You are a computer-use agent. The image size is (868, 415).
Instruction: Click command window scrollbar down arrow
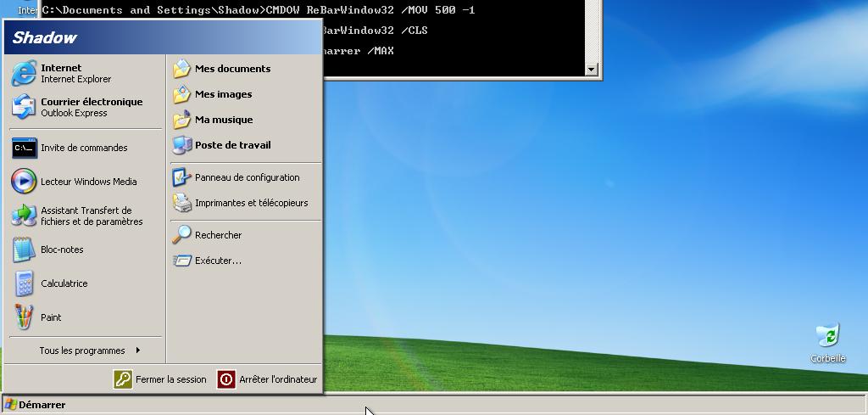point(593,70)
